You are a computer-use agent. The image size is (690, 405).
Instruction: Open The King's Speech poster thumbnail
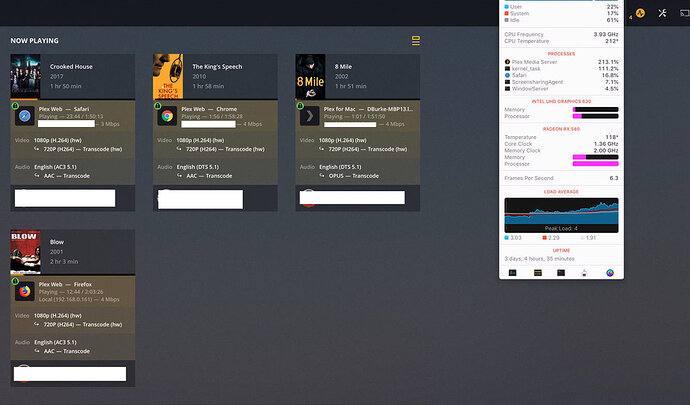coord(168,76)
